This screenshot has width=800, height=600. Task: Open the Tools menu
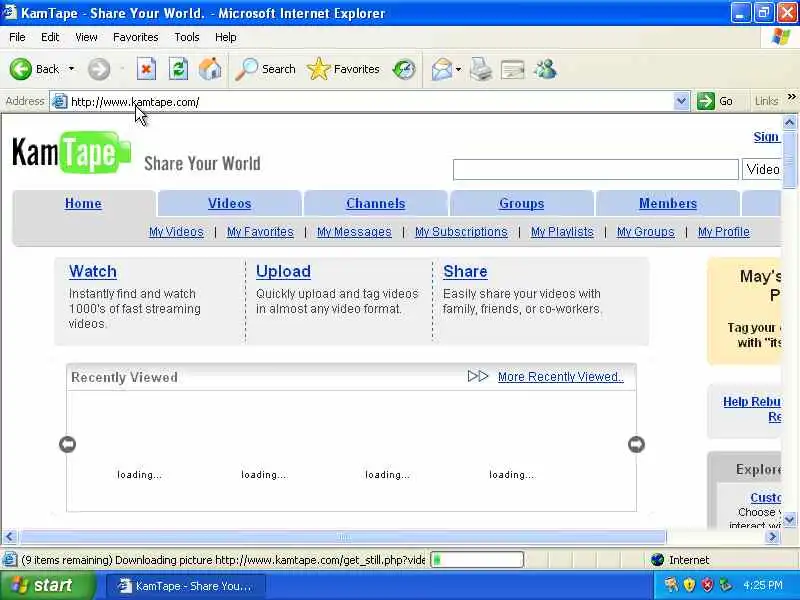[187, 37]
